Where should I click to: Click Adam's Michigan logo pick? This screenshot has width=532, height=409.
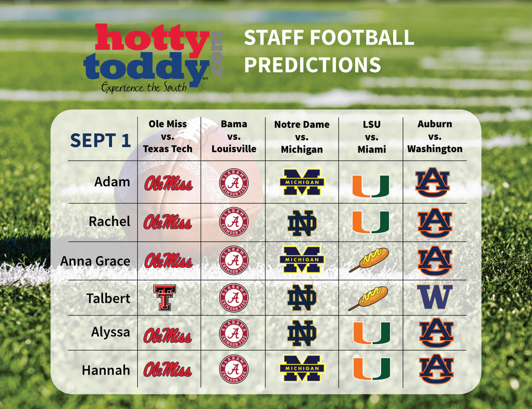click(302, 182)
